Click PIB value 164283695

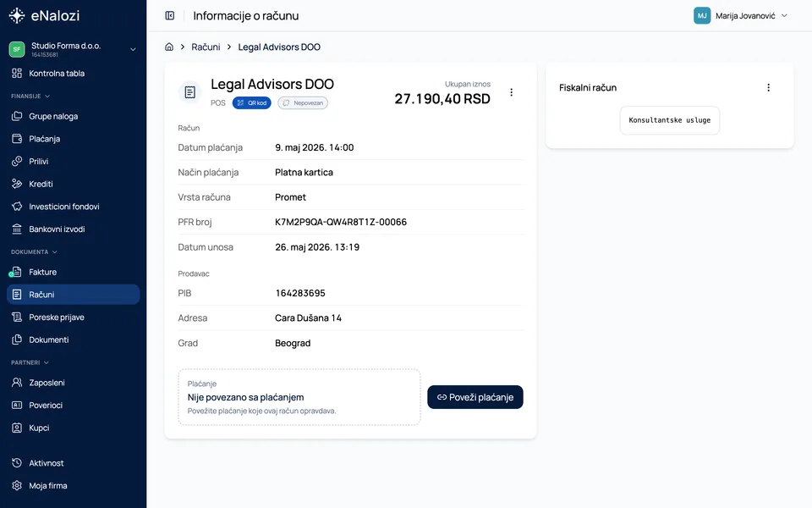[300, 293]
